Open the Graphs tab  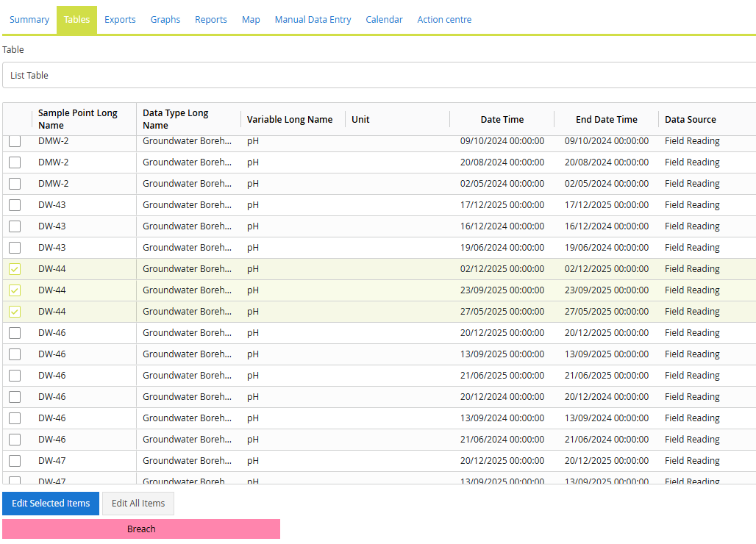click(x=165, y=20)
